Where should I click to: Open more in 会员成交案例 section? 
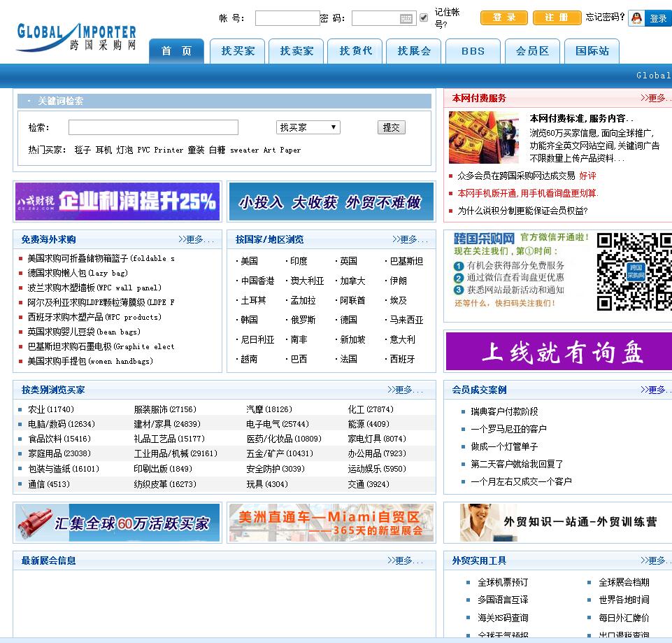(x=656, y=390)
